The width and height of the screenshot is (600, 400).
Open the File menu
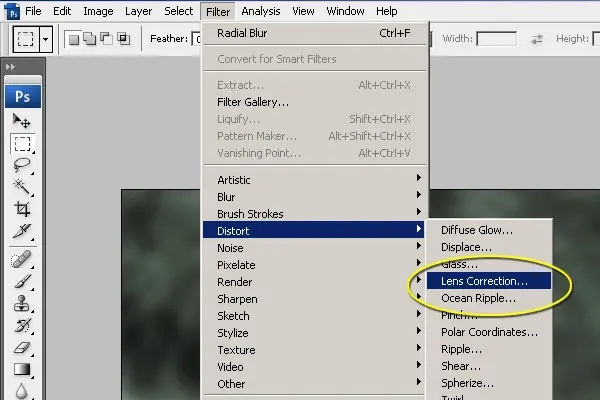point(33,11)
